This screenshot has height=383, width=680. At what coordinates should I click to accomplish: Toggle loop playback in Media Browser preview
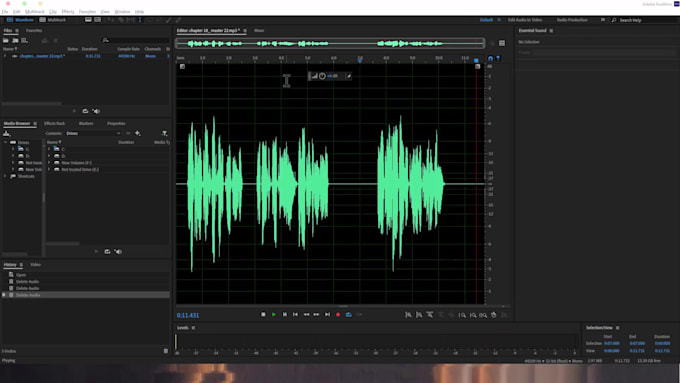[x=107, y=252]
